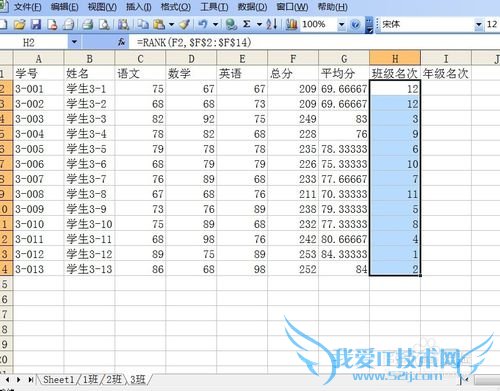Click the Undo arrow icon
The width and height of the screenshot is (500, 391).
tap(203, 24)
